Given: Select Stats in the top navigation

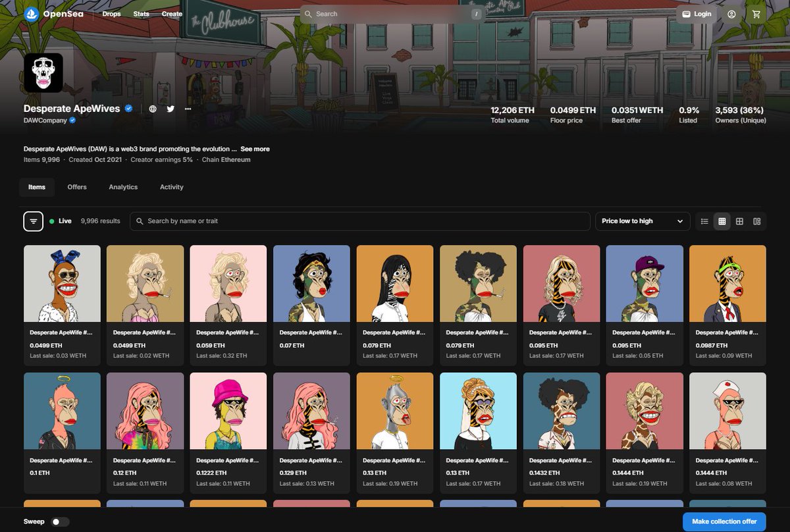Looking at the screenshot, I should [140, 13].
